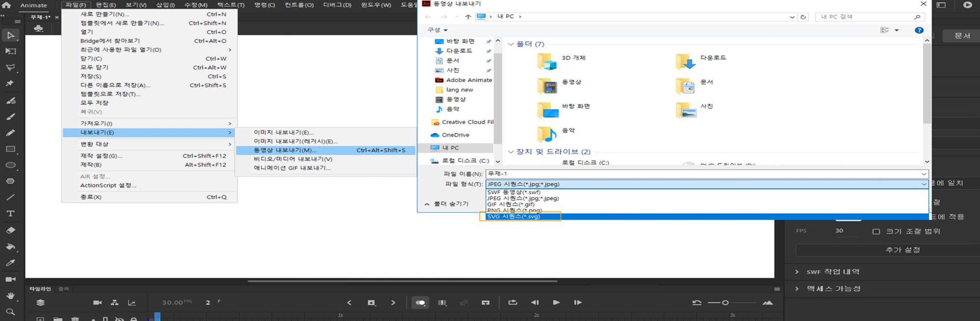The height and width of the screenshot is (321, 980).
Task: Click the up-arrow navigation icon in dialog
Action: pyautogui.click(x=468, y=17)
